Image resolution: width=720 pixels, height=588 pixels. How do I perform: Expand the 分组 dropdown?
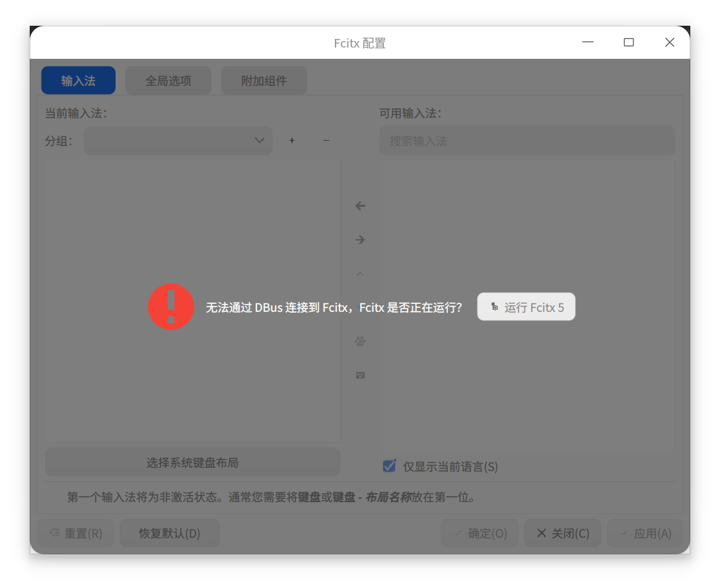click(178, 141)
